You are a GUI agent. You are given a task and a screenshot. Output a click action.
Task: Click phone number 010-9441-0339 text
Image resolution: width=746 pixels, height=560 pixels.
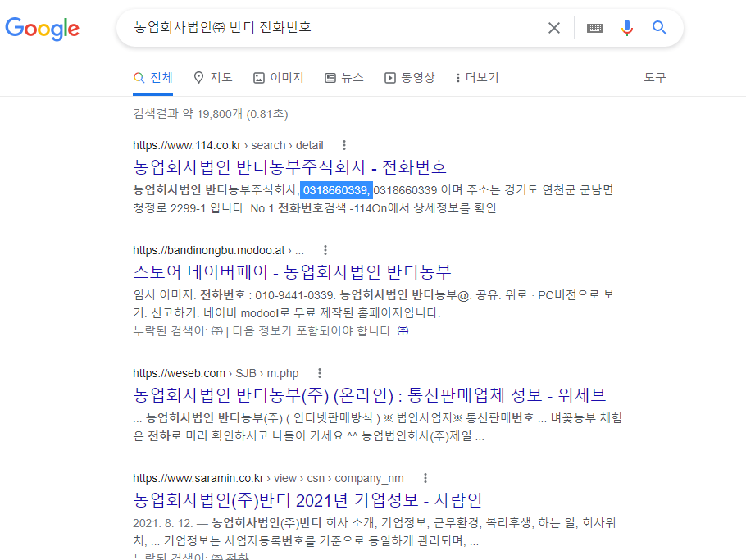click(294, 295)
